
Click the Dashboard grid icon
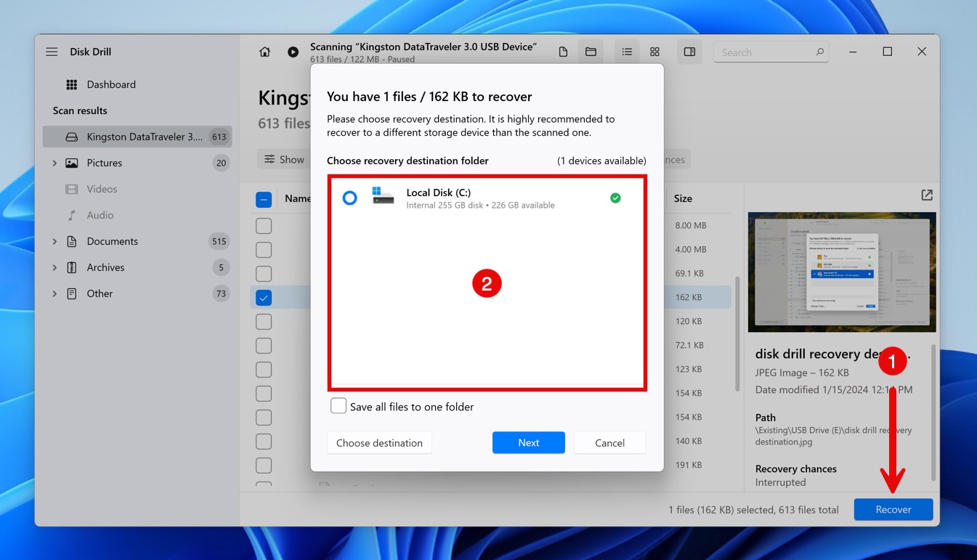[x=71, y=84]
